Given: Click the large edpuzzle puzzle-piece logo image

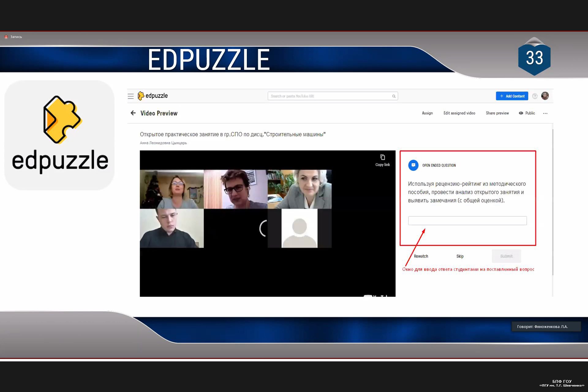Looking at the screenshot, I should point(60,135).
